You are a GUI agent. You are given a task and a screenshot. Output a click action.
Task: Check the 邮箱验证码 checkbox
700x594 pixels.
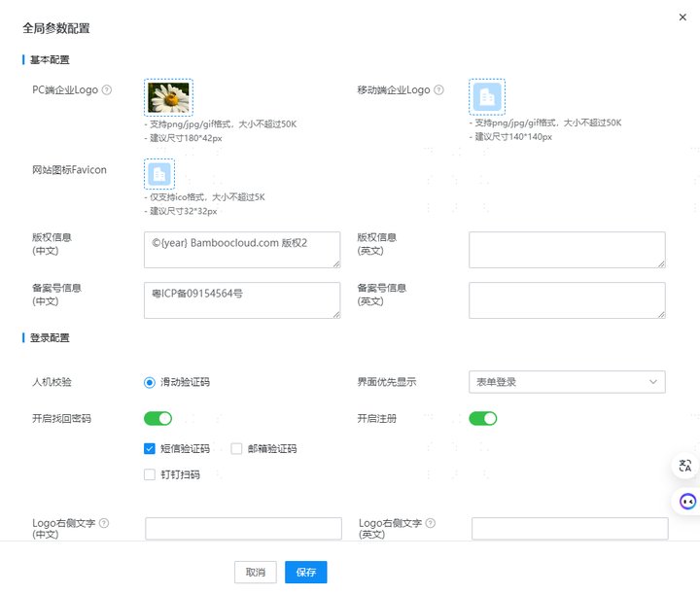point(236,448)
